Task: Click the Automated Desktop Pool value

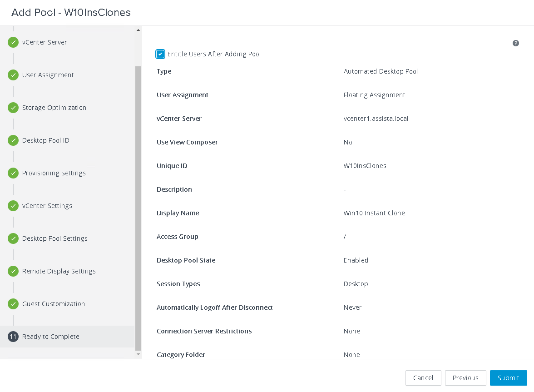Action: 381,71
